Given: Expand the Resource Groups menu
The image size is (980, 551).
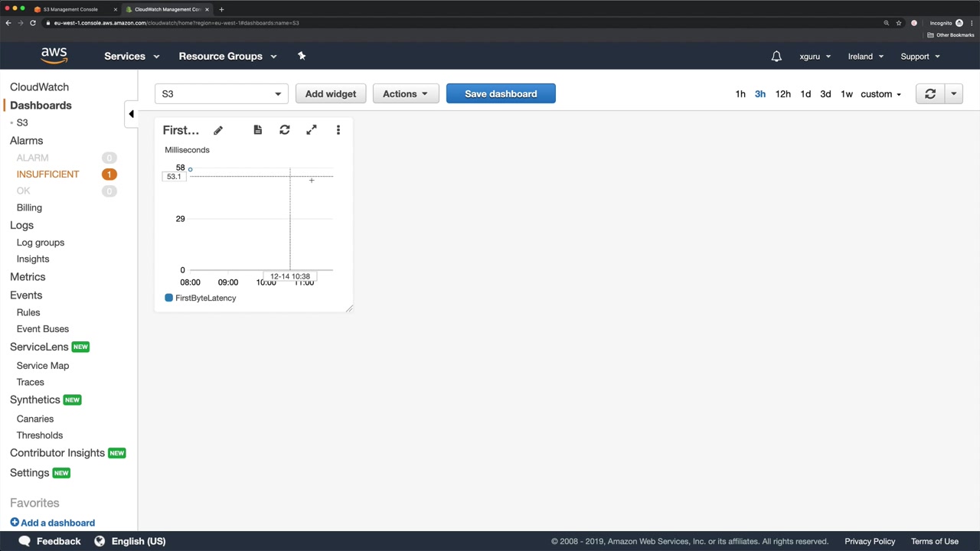Looking at the screenshot, I should point(227,56).
